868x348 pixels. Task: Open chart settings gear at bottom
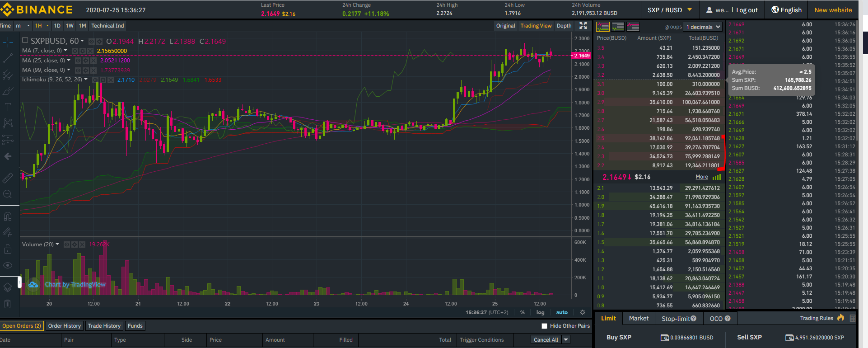[583, 312]
